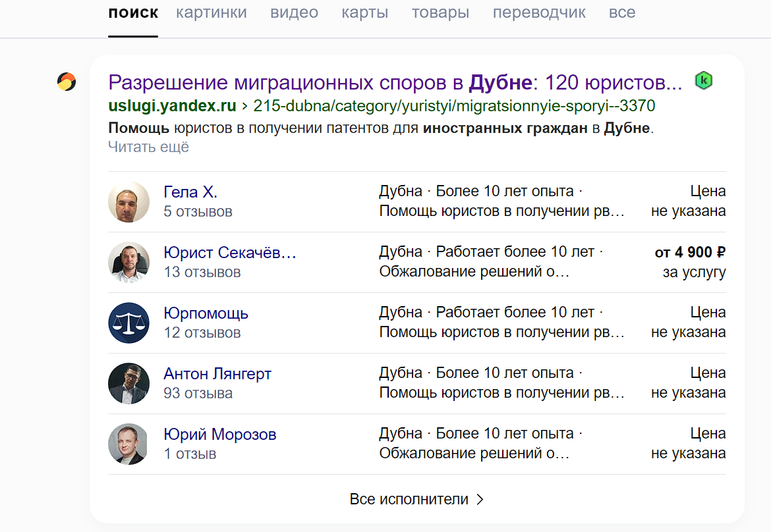Click Антон Лянгерт Более 10 лет опыта text
Viewport: 771px width, 532px height.
[x=505, y=373]
